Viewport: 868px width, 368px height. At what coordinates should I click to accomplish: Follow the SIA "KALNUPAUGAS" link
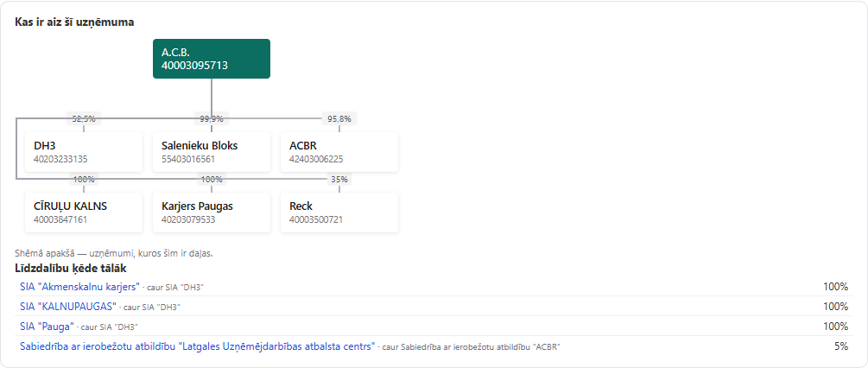pos(68,306)
